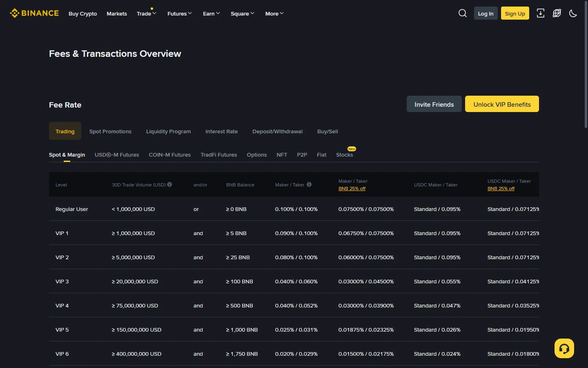Expand the Square dropdown
Screen dimensions: 588x368
pos(243,13)
